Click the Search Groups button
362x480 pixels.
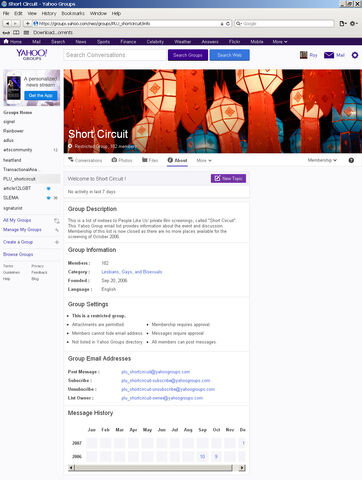click(x=188, y=55)
